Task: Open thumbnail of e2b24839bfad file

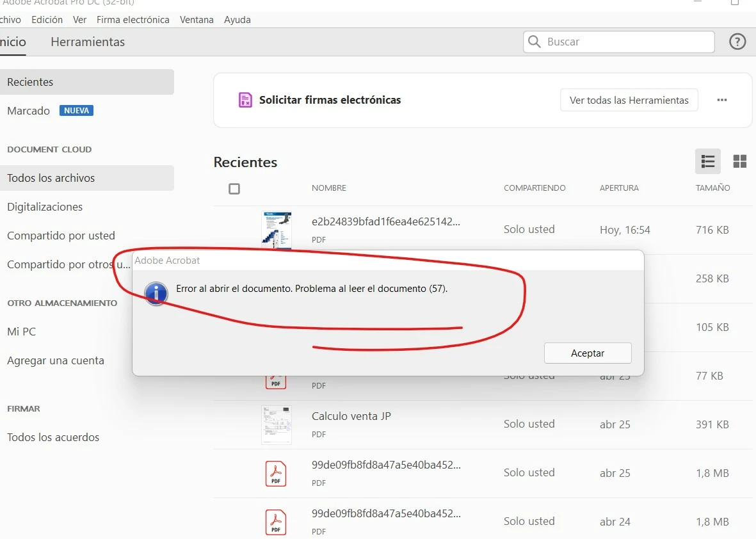Action: 277,230
